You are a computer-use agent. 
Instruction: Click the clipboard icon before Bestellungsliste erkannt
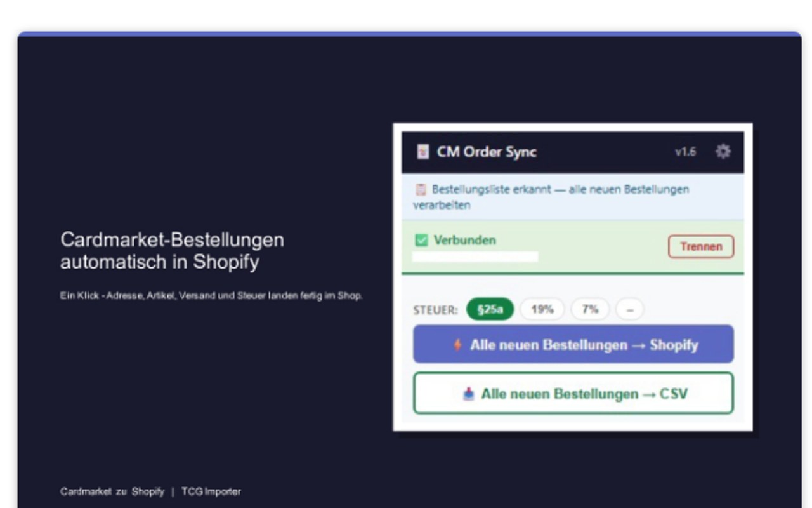pyautogui.click(x=420, y=189)
